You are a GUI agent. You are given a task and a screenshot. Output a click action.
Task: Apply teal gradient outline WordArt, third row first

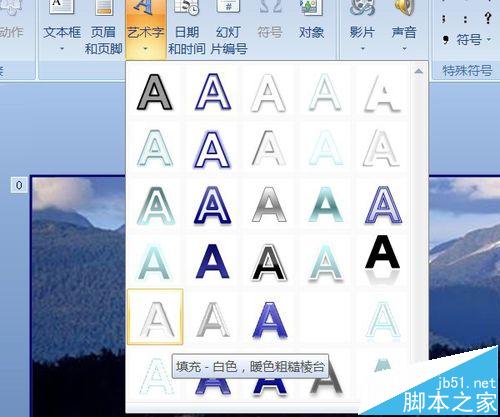tap(155, 205)
